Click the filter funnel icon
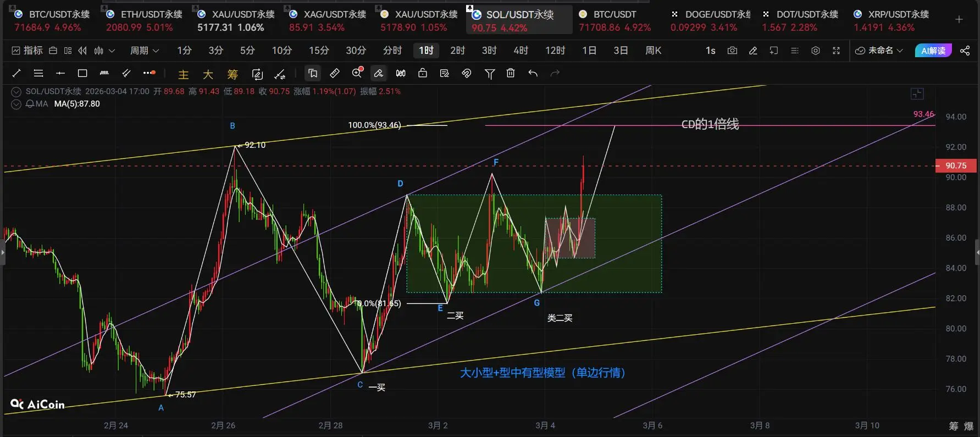 490,74
